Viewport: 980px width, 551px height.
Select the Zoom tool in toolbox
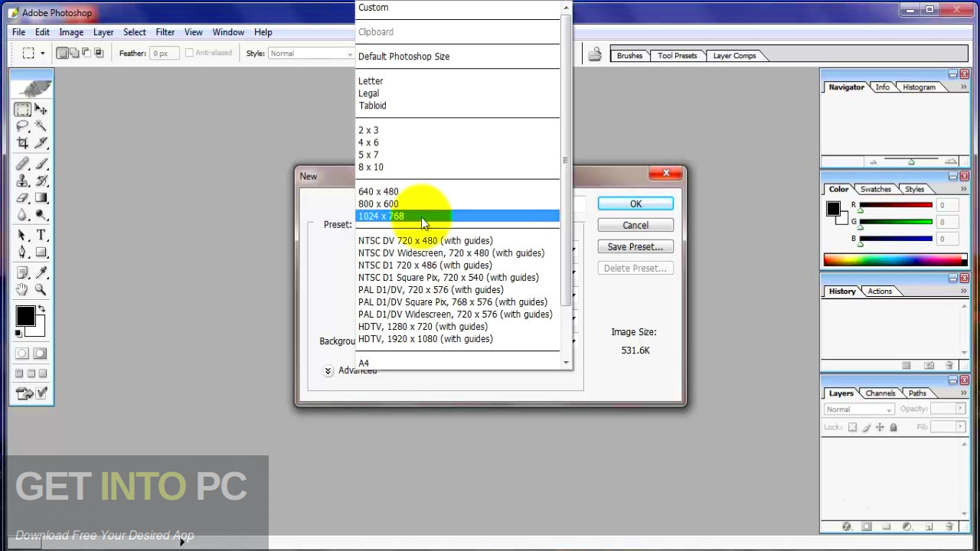[x=41, y=289]
